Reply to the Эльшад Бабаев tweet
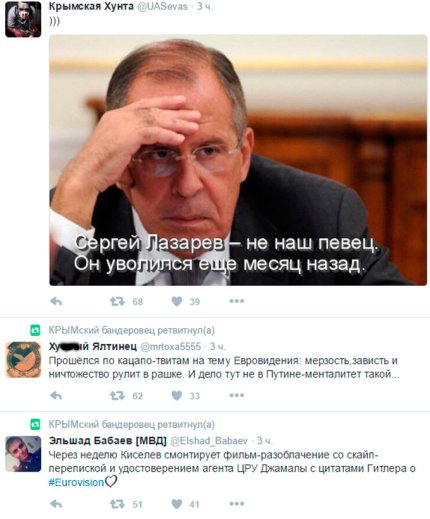The image size is (430, 519). (x=56, y=504)
